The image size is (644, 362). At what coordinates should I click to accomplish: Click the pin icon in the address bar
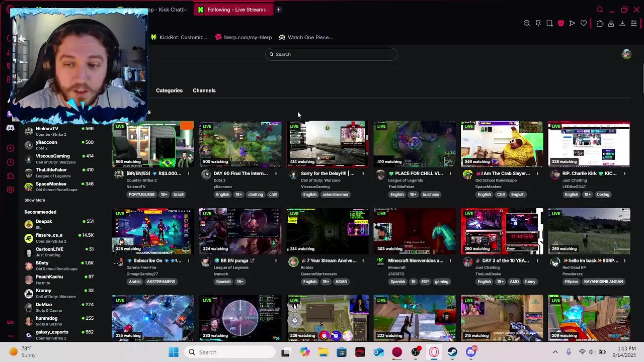point(538,23)
